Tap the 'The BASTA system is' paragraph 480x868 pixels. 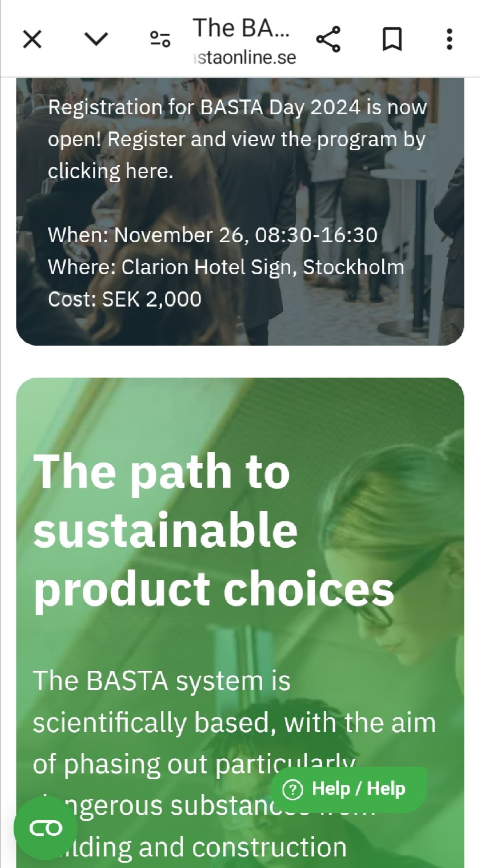pyautogui.click(x=161, y=681)
